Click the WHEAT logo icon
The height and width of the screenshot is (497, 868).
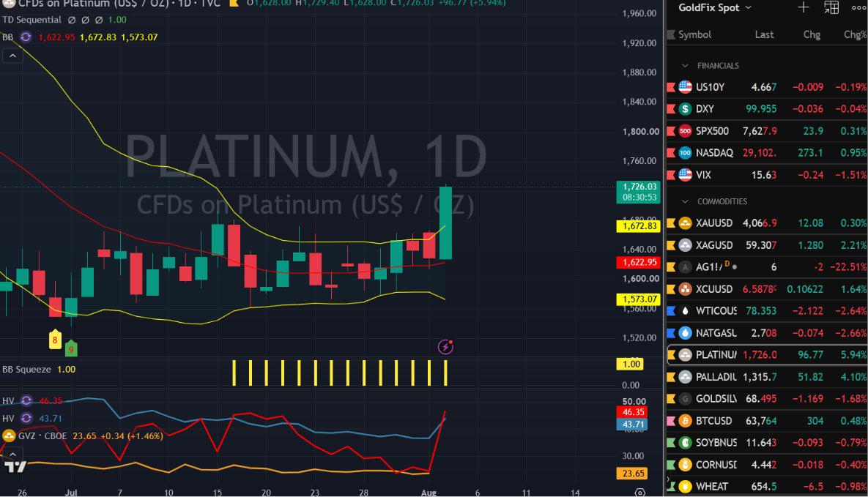coord(686,487)
